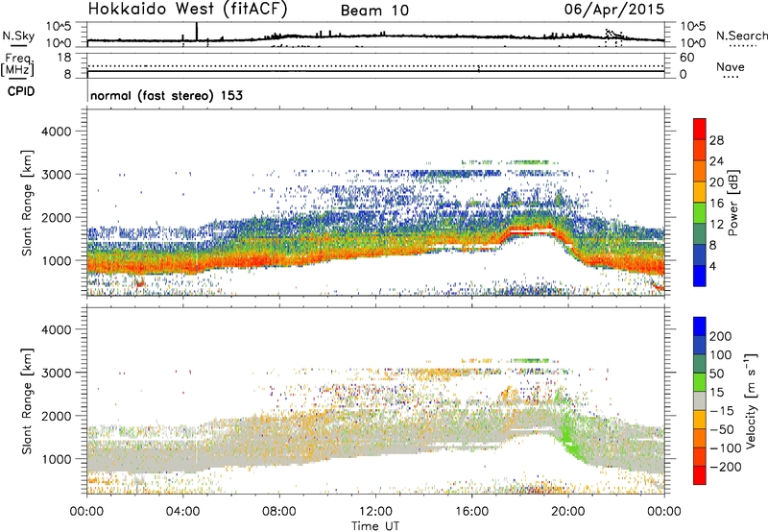Click the 18 tick on frequency axis

[64, 58]
